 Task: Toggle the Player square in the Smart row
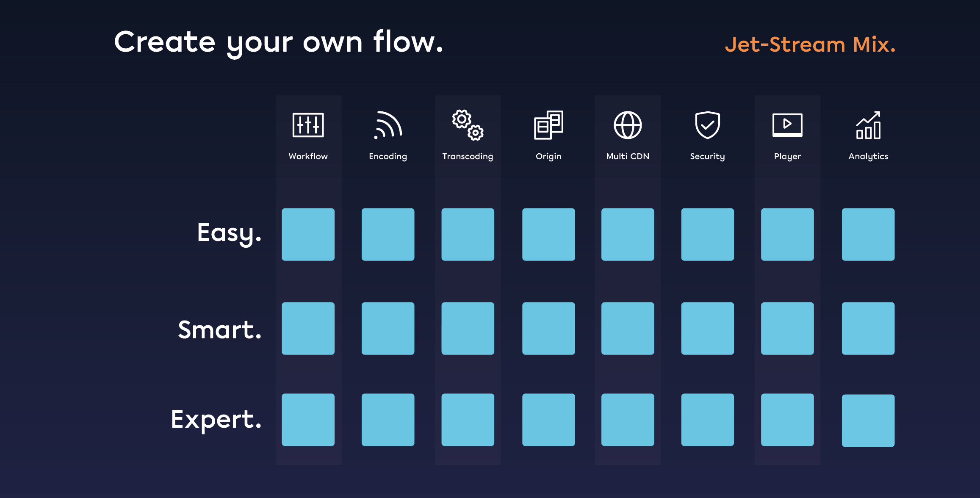(x=788, y=328)
